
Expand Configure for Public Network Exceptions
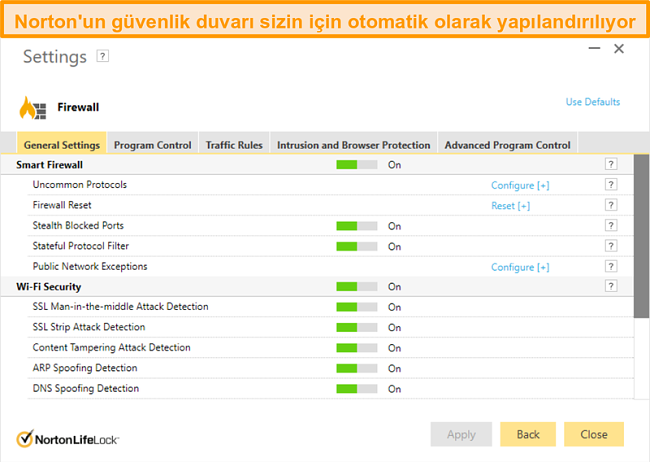tap(519, 267)
